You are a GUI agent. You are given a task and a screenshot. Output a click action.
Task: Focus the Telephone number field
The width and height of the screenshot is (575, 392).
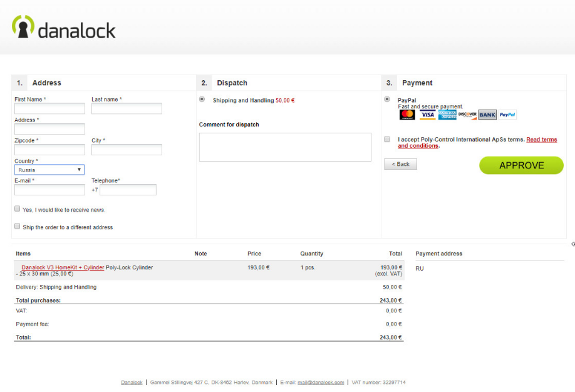pos(128,190)
